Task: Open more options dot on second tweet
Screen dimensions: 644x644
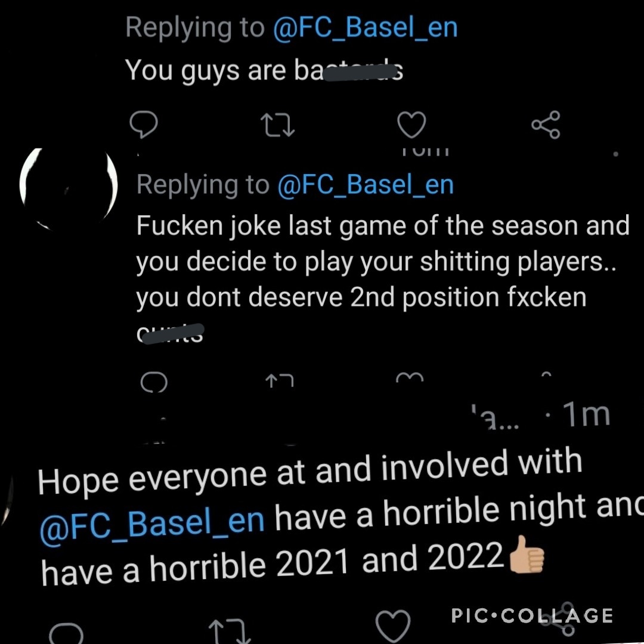Action: click(615, 154)
